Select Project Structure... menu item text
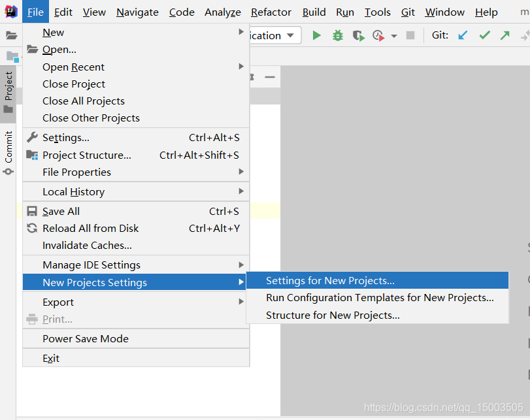The height and width of the screenshot is (420, 530). pyautogui.click(x=87, y=155)
